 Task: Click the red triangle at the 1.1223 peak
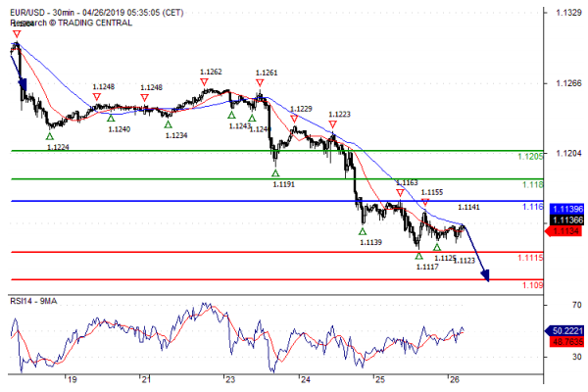pyautogui.click(x=333, y=124)
